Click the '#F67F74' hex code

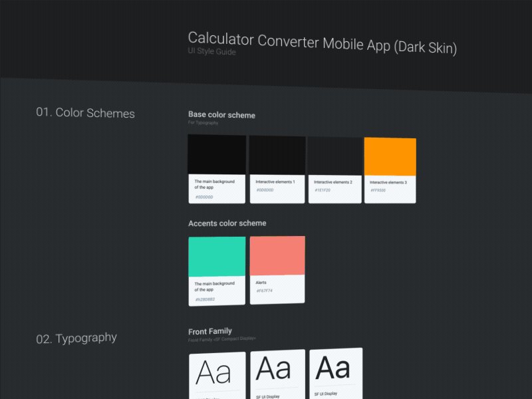[x=264, y=291]
